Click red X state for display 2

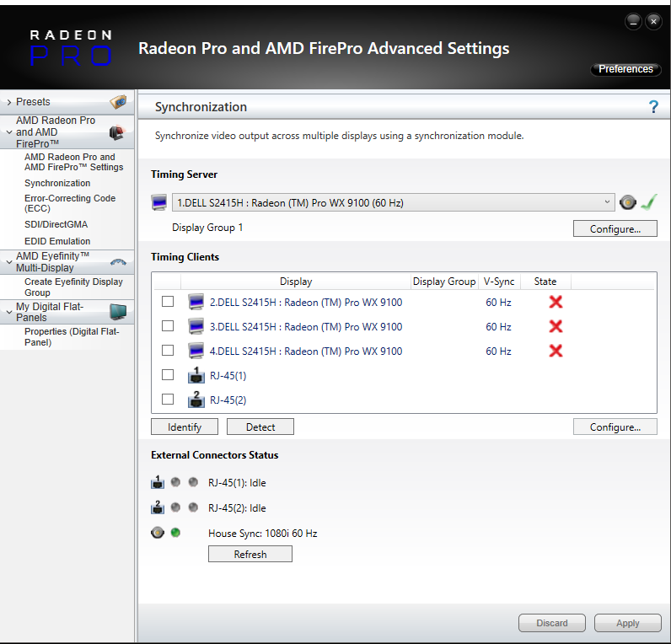556,302
